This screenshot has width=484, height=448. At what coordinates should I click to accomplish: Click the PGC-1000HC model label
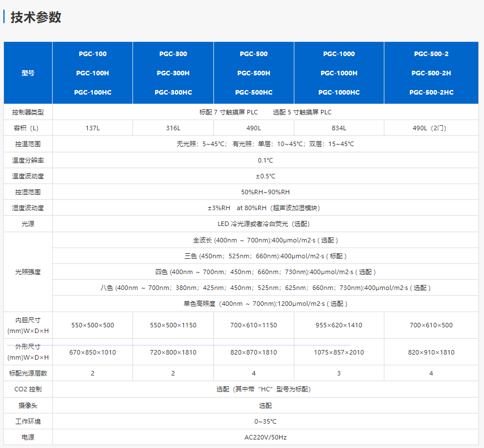coord(339,92)
